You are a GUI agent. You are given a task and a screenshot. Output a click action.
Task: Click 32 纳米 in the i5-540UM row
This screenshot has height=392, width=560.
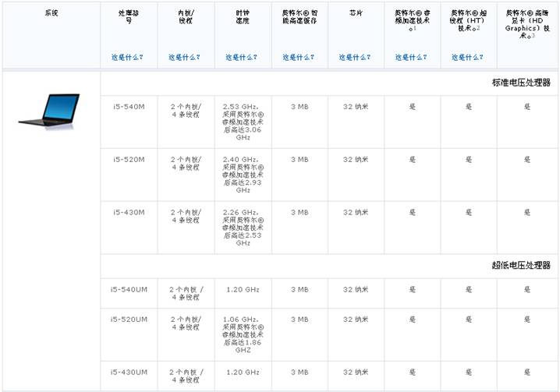[356, 290]
